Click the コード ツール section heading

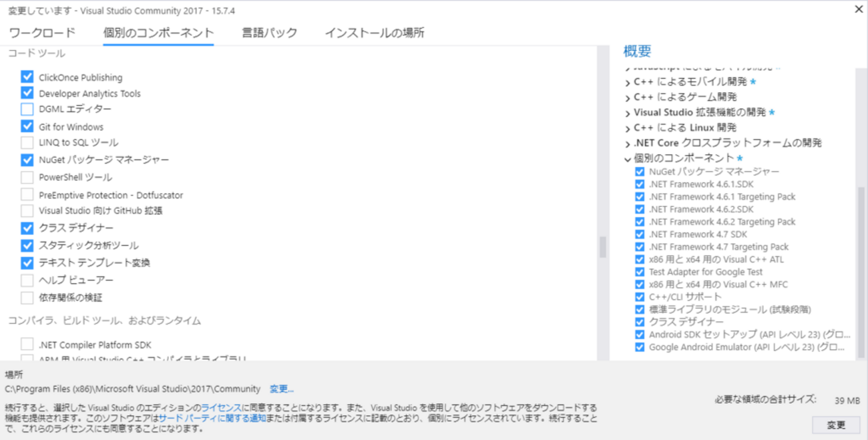pyautogui.click(x=37, y=53)
